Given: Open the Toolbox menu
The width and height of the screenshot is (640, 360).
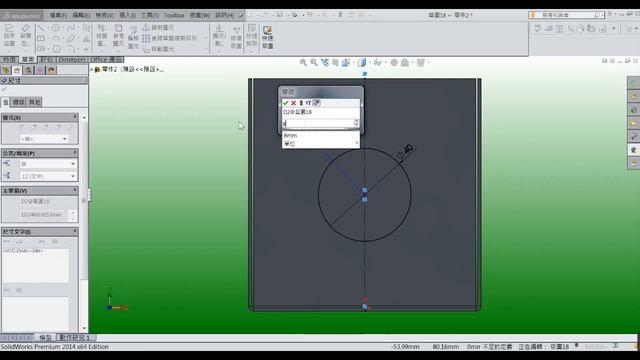Looking at the screenshot, I should (174, 15).
